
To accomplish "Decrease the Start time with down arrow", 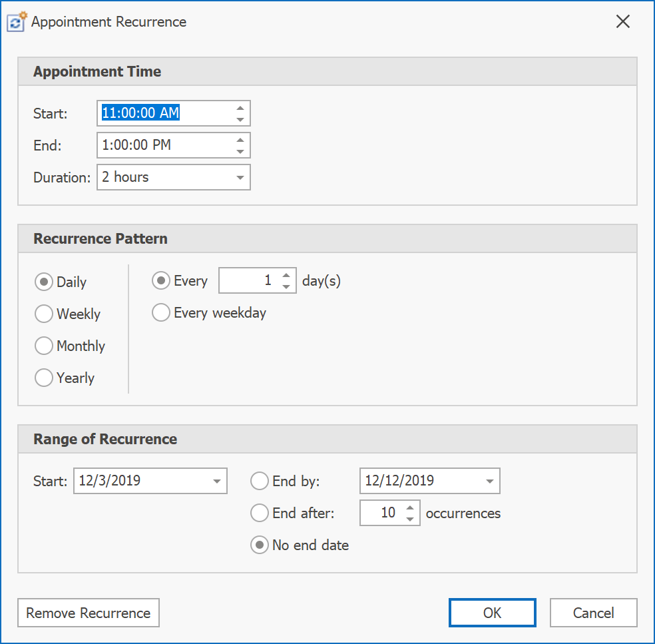I will tap(240, 120).
